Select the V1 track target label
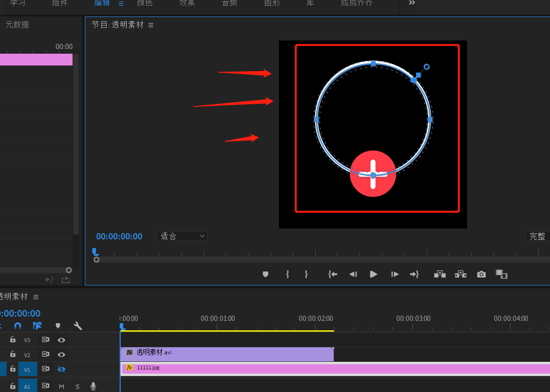 coord(27,369)
